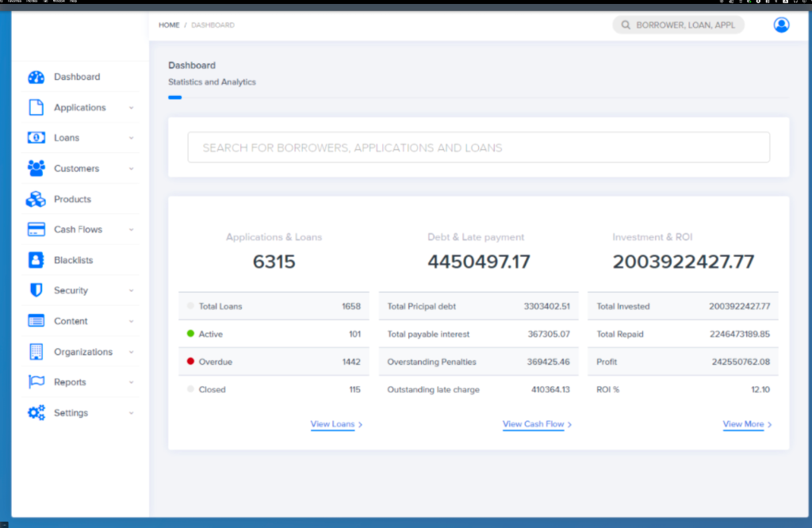Image resolution: width=812 pixels, height=528 pixels.
Task: Click the Cash Flows card icon
Action: click(36, 229)
